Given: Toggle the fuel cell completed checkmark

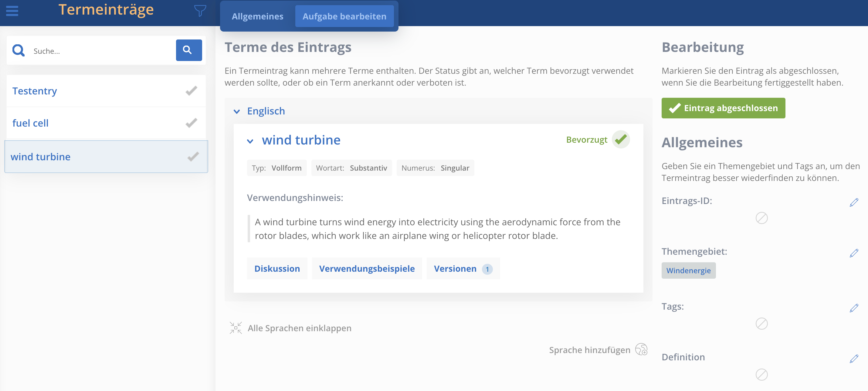Looking at the screenshot, I should [192, 123].
